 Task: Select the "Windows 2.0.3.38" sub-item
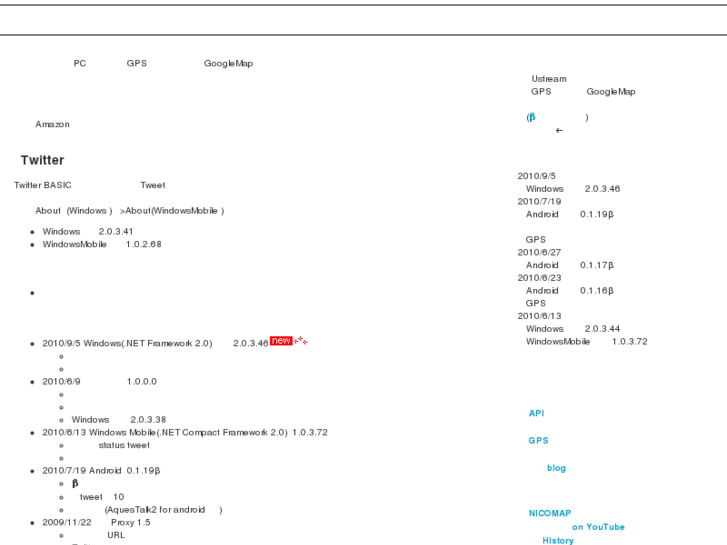(119, 419)
